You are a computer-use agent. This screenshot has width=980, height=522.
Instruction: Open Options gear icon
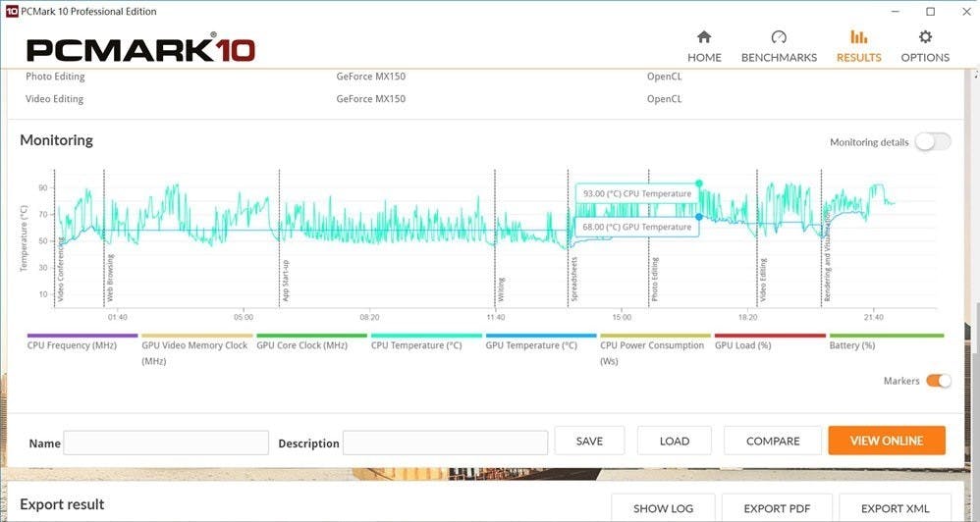pyautogui.click(x=925, y=37)
